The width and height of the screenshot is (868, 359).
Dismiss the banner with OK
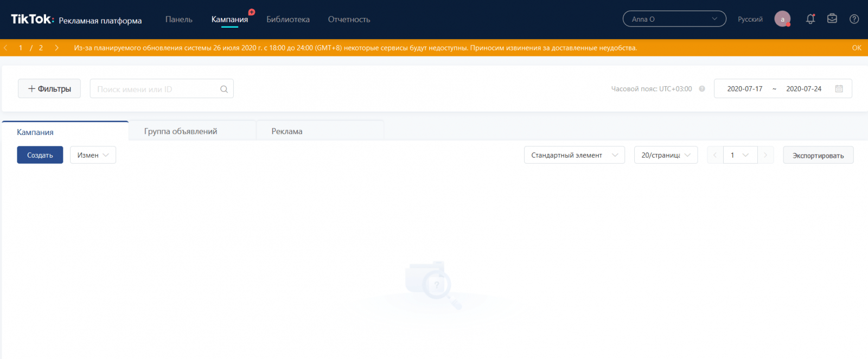tap(857, 48)
